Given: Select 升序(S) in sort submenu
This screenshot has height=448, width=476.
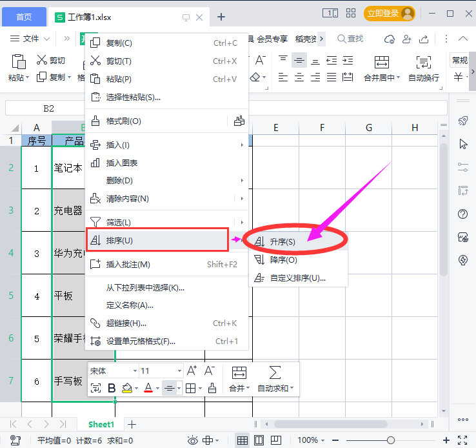Looking at the screenshot, I should [x=298, y=242].
